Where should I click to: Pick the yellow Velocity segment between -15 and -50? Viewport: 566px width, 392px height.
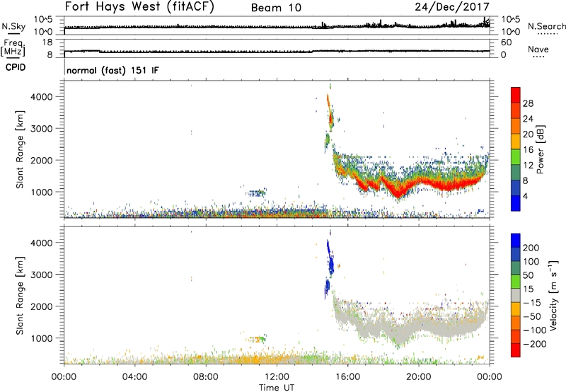pos(516,309)
